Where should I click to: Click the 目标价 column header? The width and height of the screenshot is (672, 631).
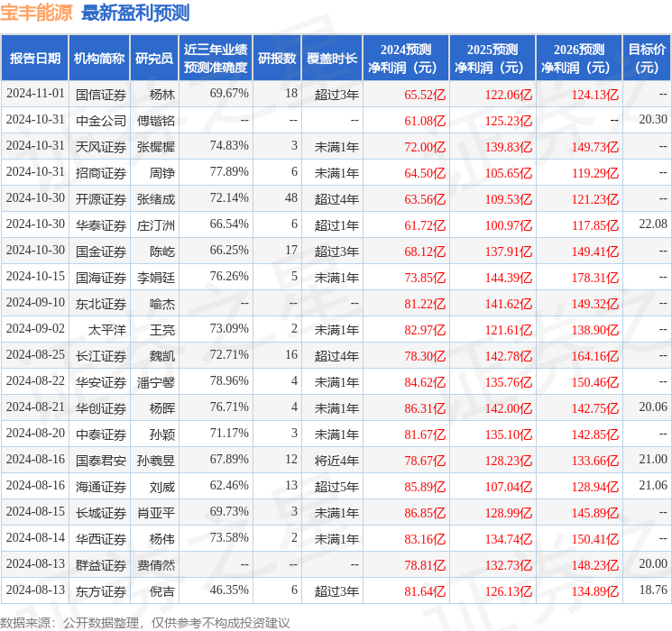tap(647, 59)
